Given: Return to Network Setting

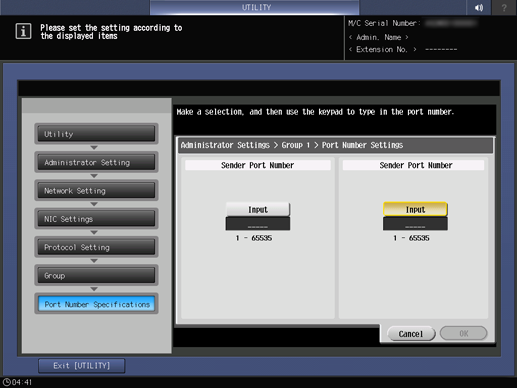Looking at the screenshot, I should [x=96, y=191].
